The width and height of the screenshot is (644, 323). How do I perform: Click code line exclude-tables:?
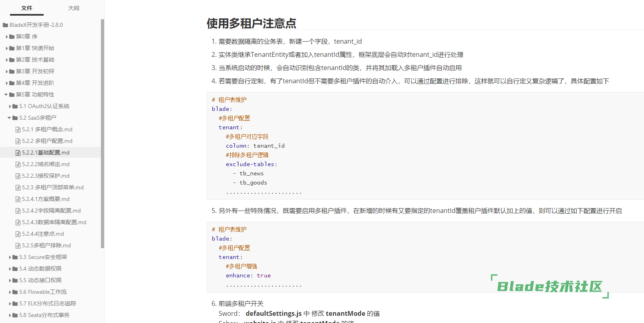pos(252,164)
